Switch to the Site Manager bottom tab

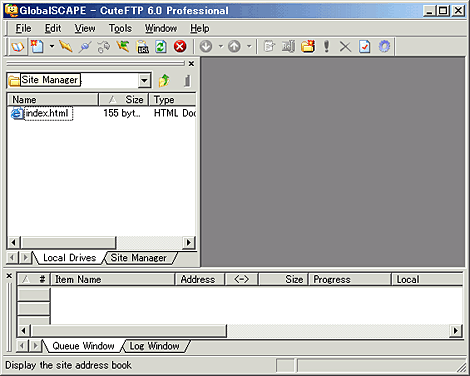pos(138,258)
